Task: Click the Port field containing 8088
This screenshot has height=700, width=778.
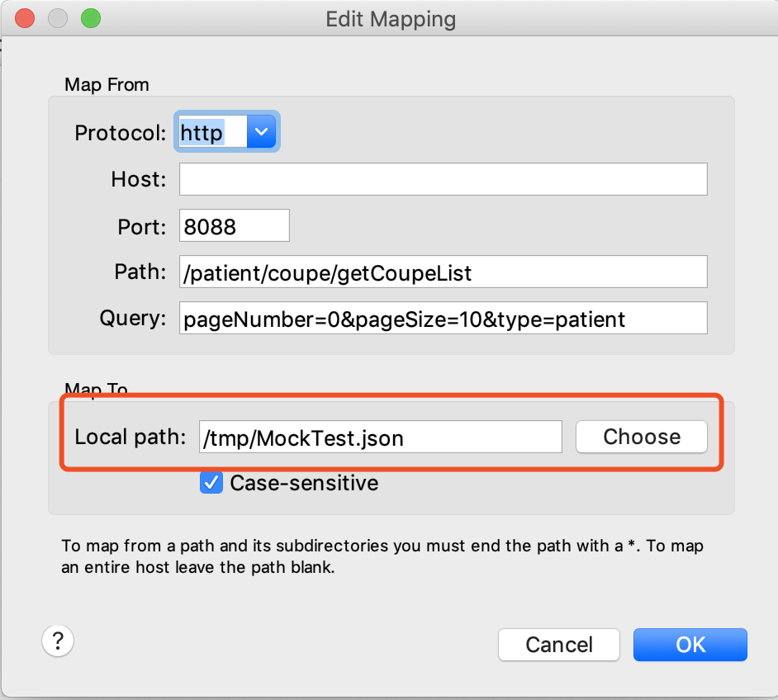Action: 234,225
